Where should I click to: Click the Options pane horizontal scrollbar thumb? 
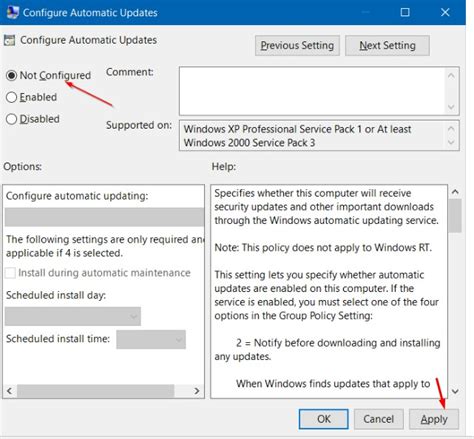point(96,391)
